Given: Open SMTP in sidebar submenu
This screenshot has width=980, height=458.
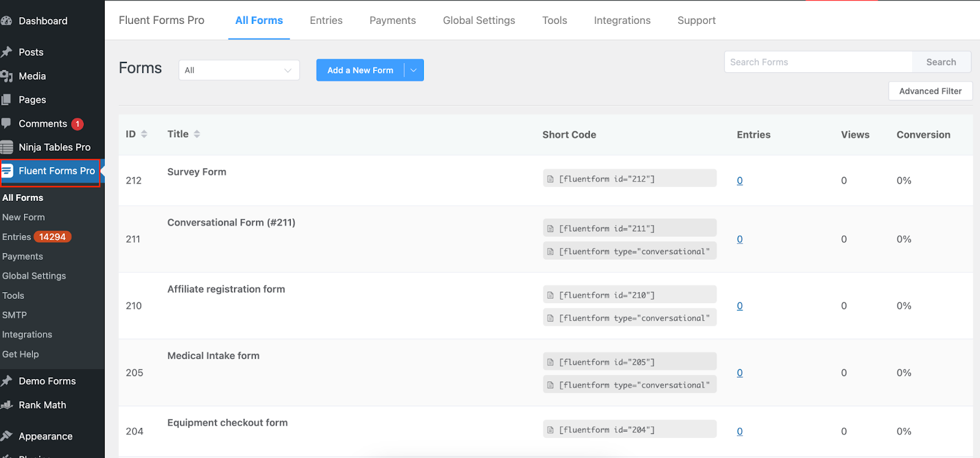Looking at the screenshot, I should click(x=15, y=315).
